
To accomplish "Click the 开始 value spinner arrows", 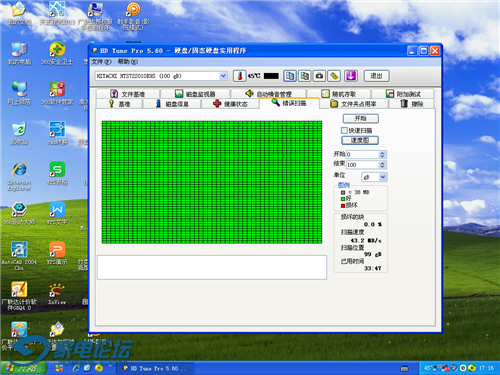I will 382,154.
